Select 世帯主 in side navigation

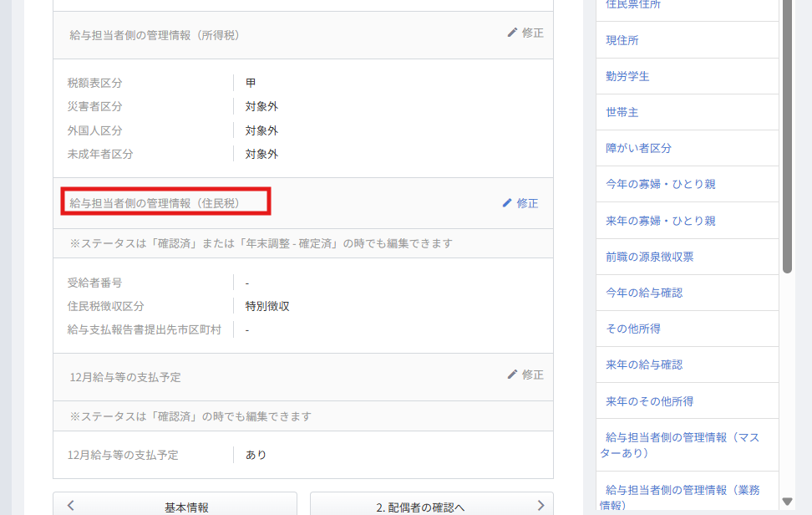click(622, 112)
